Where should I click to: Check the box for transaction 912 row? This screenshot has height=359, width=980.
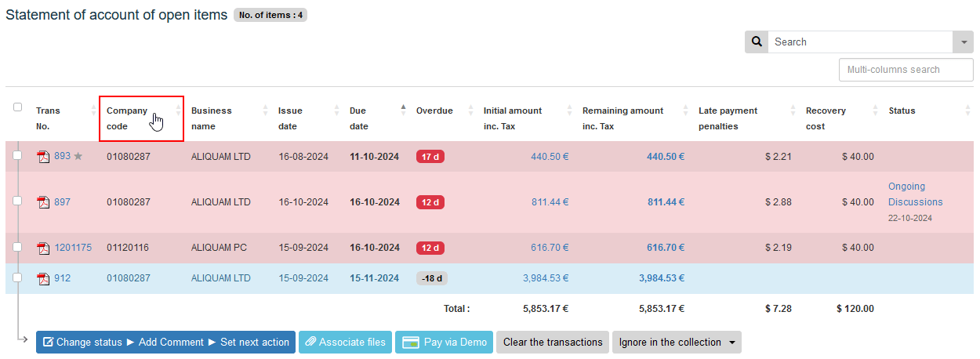coord(17,277)
